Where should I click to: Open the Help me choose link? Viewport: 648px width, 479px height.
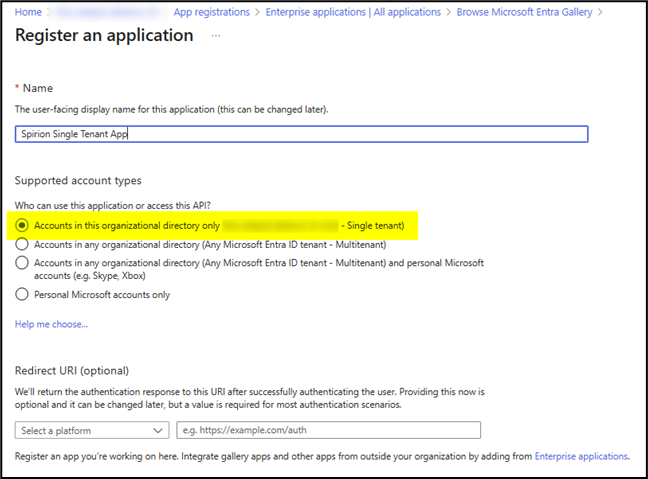coord(51,324)
